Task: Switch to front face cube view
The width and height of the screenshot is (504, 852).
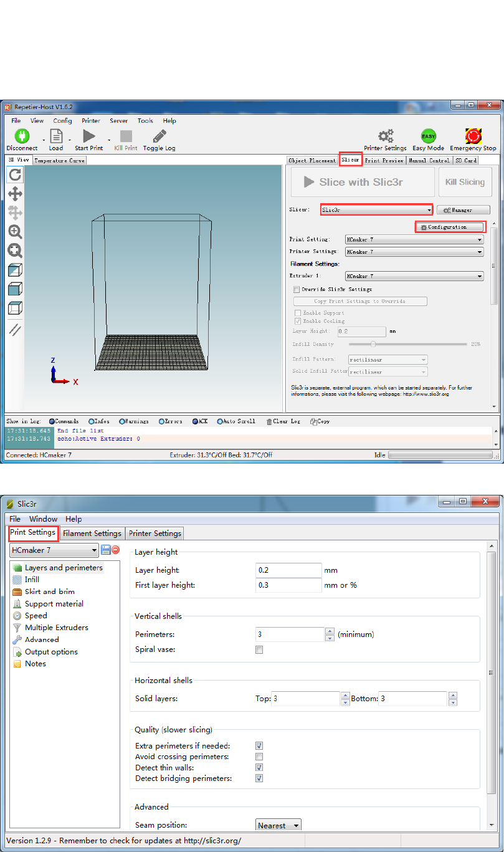Action: click(15, 289)
